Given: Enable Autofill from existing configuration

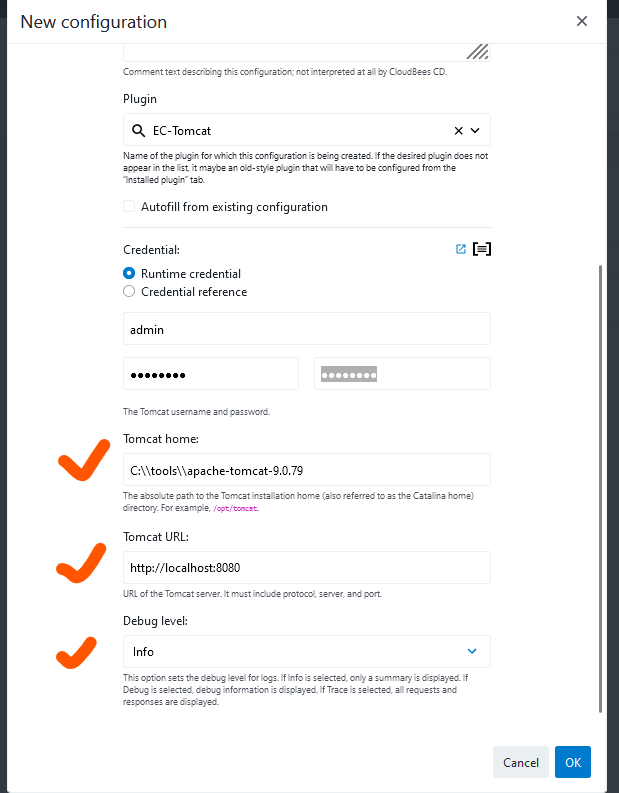Looking at the screenshot, I should pos(129,207).
